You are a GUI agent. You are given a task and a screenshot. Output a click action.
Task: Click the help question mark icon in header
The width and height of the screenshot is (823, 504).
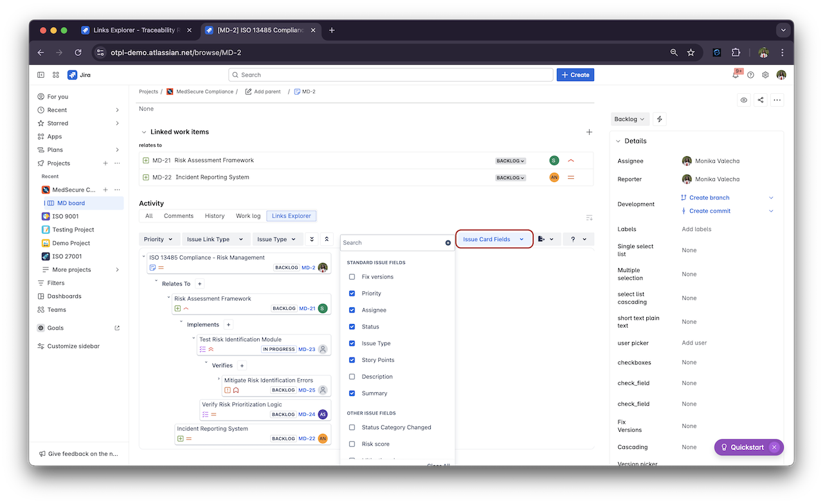pos(750,75)
